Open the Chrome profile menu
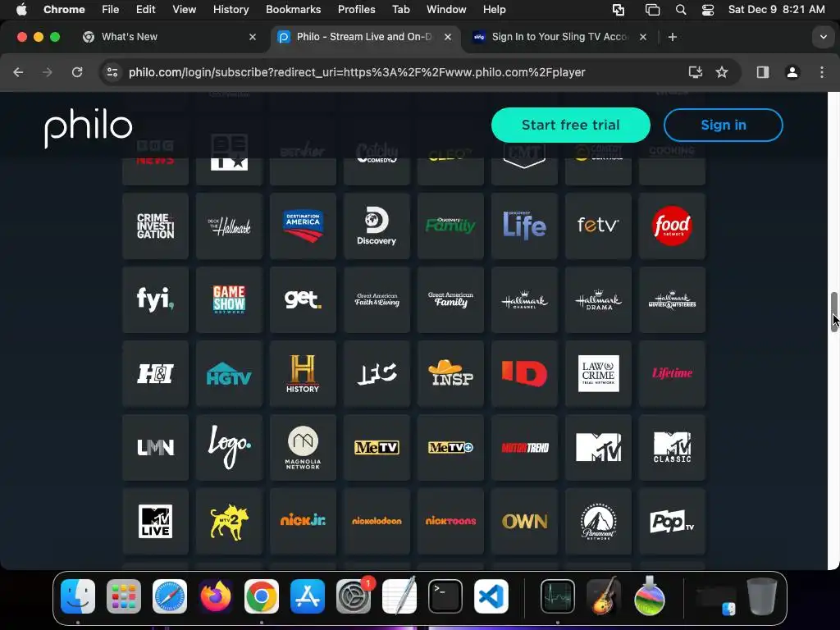 792,72
